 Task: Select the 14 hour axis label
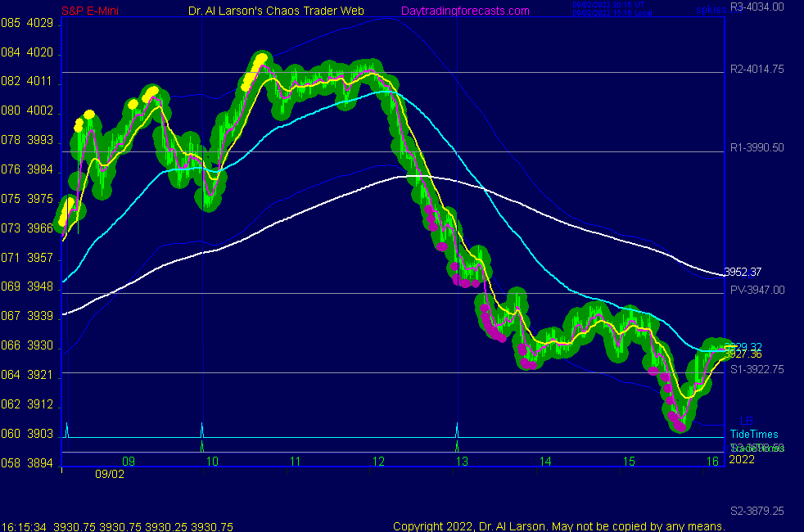pos(545,462)
